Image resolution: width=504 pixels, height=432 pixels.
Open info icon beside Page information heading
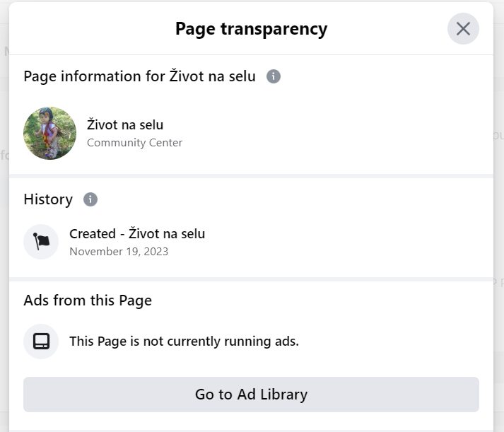(x=274, y=76)
